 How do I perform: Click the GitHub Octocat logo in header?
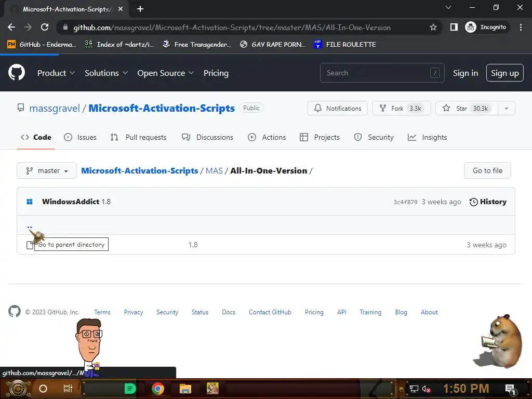tap(16, 72)
